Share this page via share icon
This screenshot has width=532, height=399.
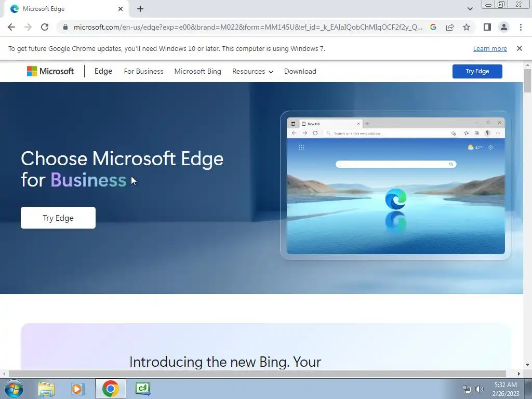450,27
